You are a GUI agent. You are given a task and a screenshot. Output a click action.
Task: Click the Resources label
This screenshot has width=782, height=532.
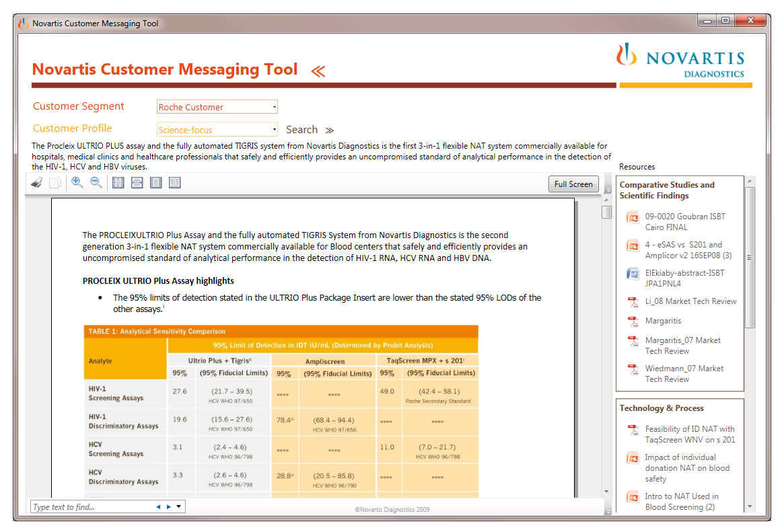(637, 167)
